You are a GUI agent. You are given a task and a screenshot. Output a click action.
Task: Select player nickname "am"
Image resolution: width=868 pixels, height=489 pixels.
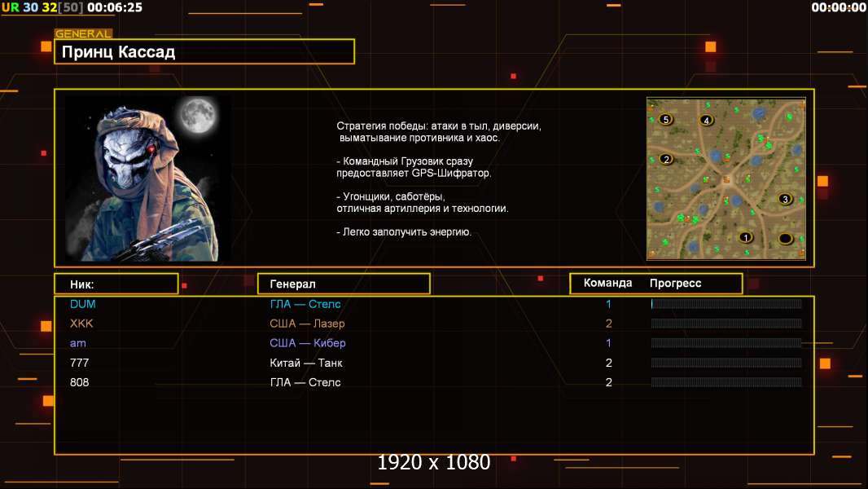[78, 343]
